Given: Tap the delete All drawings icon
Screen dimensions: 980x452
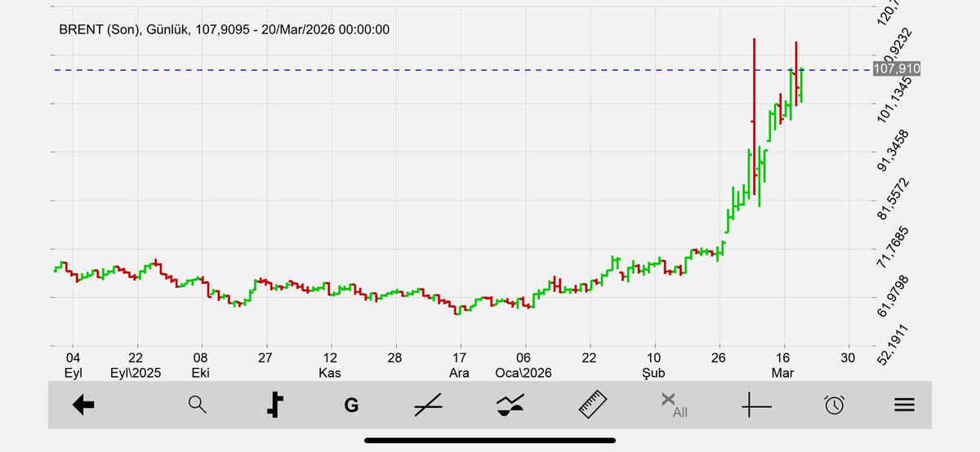Looking at the screenshot, I should pyautogui.click(x=674, y=405).
